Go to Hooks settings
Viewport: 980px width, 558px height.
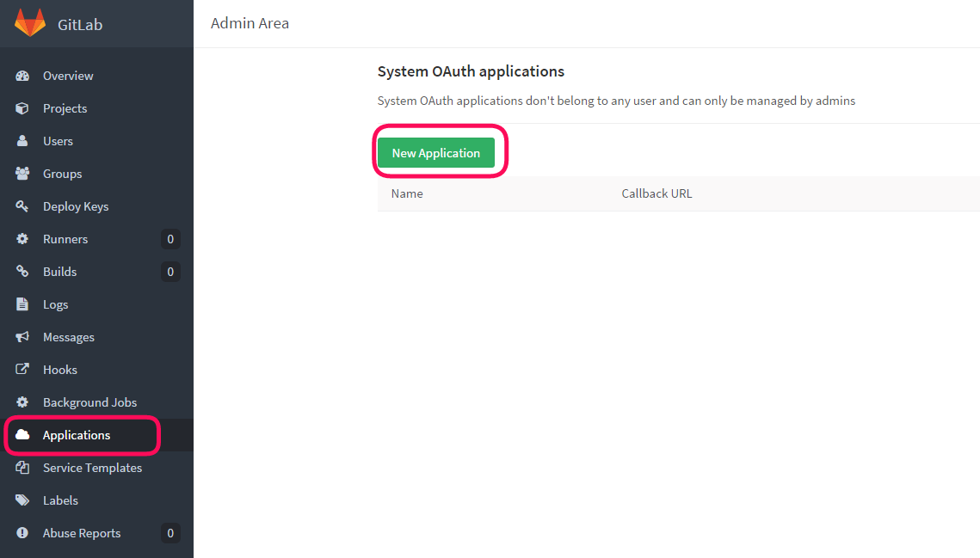[x=60, y=370]
